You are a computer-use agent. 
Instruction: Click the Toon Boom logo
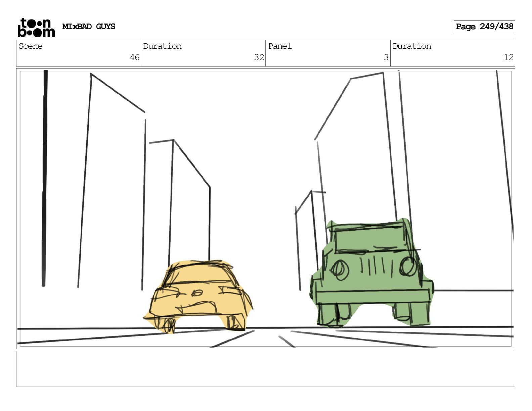pyautogui.click(x=36, y=27)
